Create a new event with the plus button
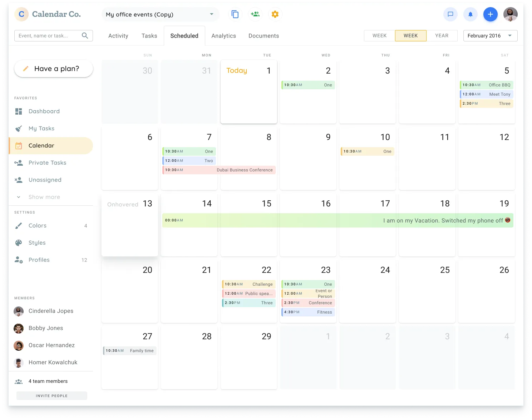 (490, 14)
